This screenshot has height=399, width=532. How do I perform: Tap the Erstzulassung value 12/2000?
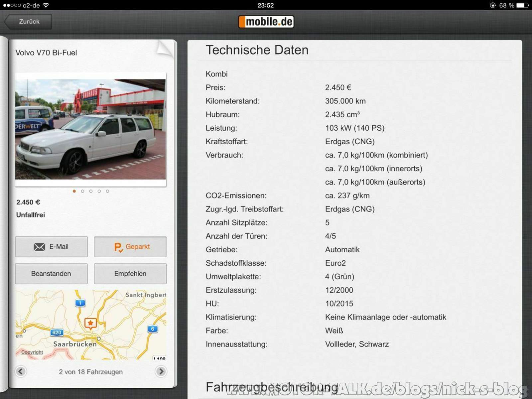pos(339,290)
